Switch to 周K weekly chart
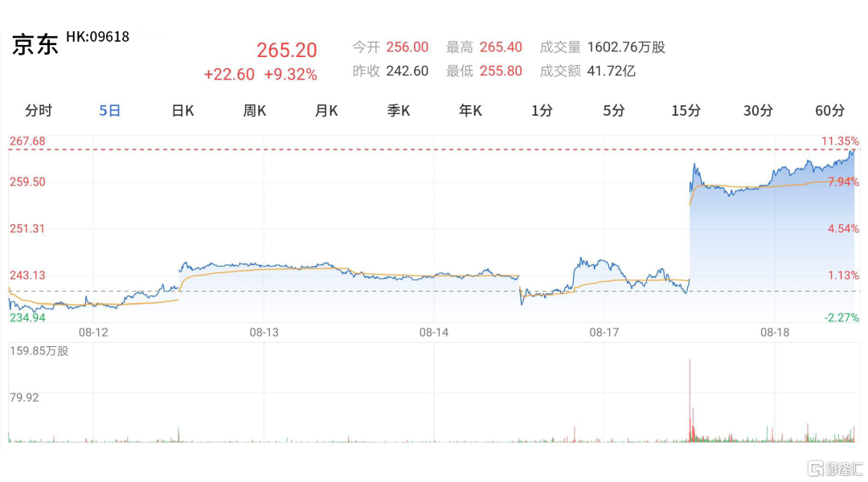Viewport: 868px width, 482px height. (x=255, y=111)
